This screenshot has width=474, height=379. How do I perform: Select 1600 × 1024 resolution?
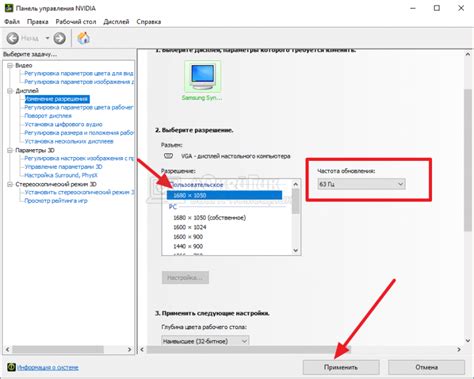(190, 227)
